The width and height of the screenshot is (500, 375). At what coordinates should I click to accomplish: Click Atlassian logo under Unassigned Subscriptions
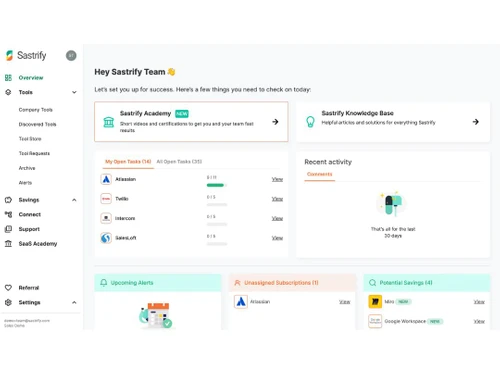pyautogui.click(x=241, y=302)
